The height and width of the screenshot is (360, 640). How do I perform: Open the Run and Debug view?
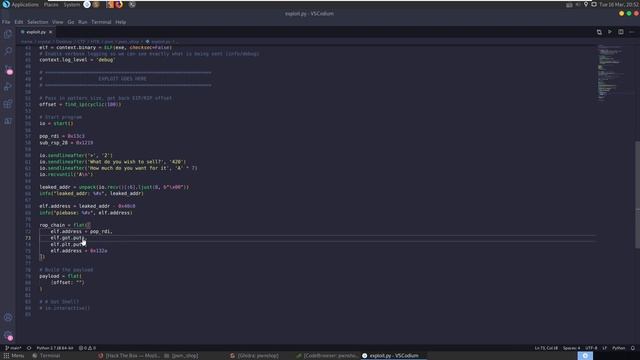[x=8, y=87]
